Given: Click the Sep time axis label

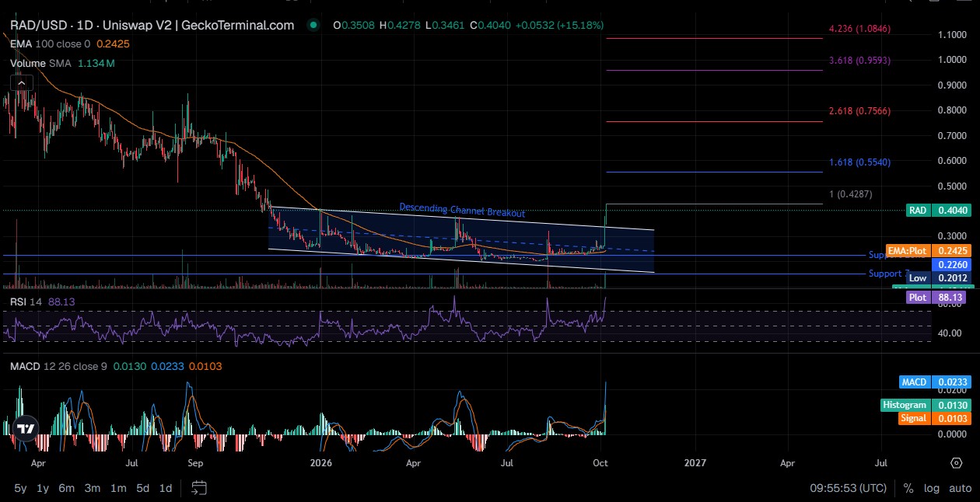Looking at the screenshot, I should pyautogui.click(x=195, y=462).
